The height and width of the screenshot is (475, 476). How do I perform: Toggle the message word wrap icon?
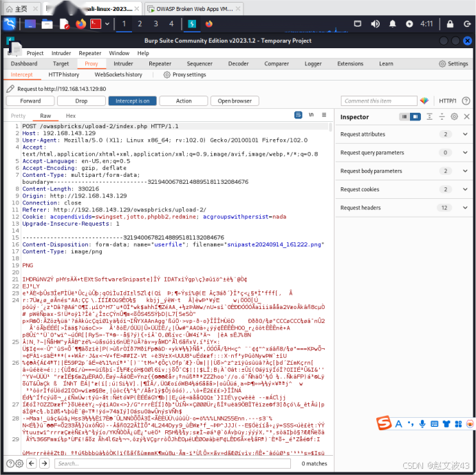(x=299, y=115)
